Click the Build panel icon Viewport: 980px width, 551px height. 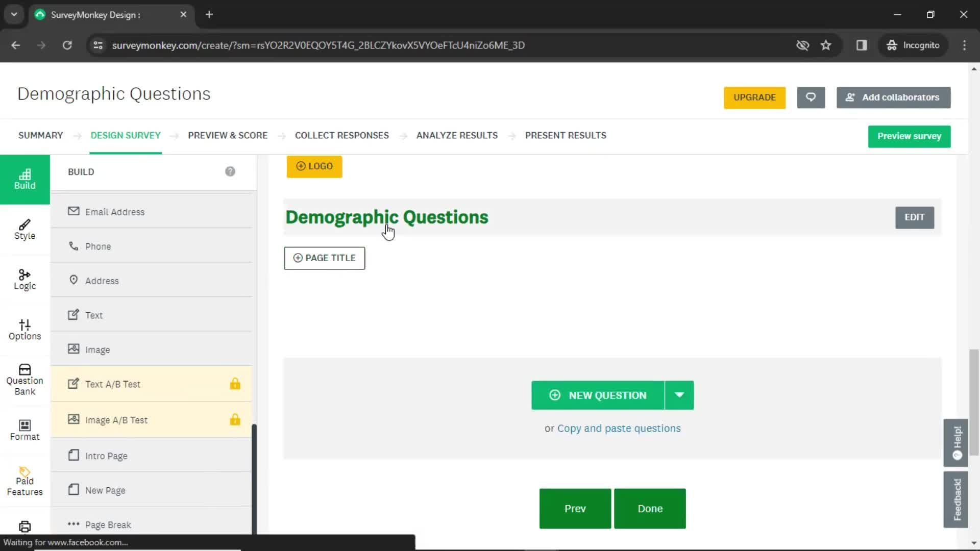pyautogui.click(x=24, y=178)
